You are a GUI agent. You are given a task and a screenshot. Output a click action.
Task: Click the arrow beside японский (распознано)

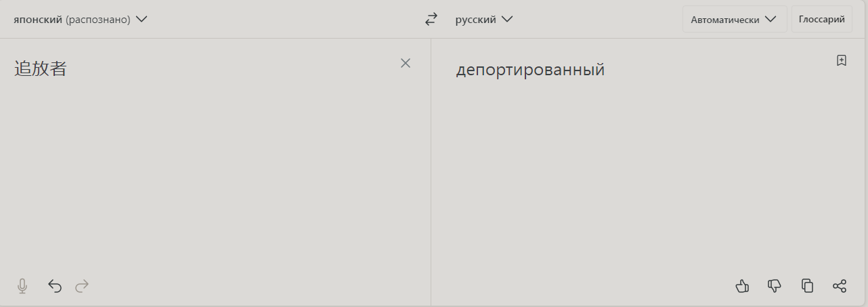(142, 20)
